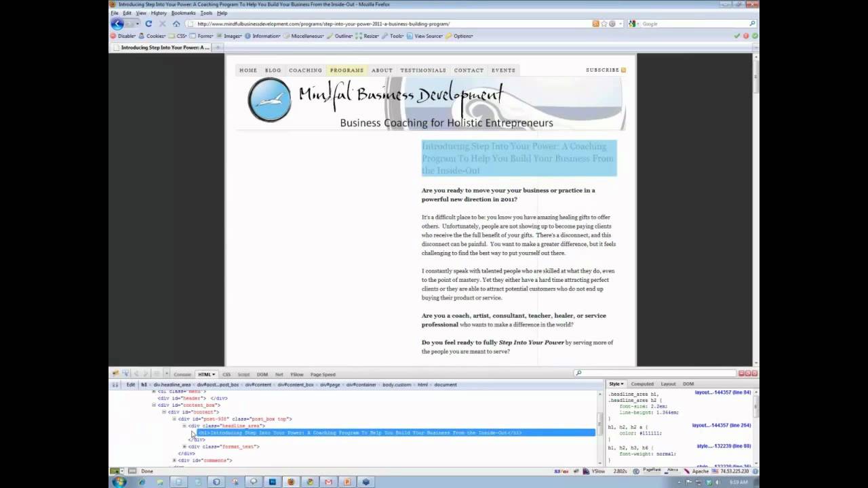Go to the EVENTS page link
Viewport: 868px width, 488px height.
tap(503, 70)
